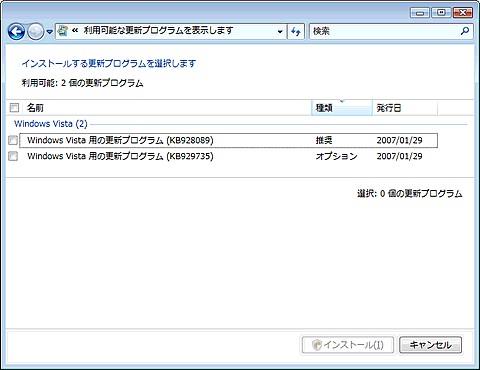
Task: Click the オプション type cell
Action: 336,156
